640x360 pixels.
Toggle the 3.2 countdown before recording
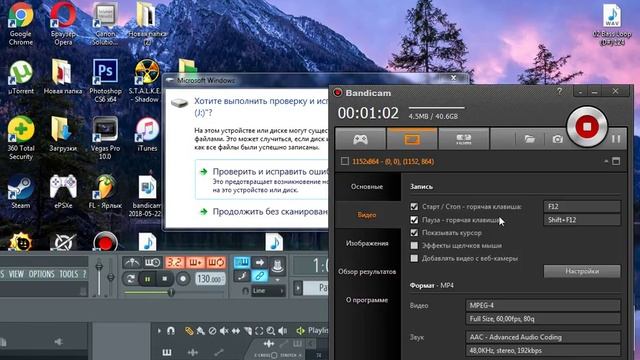[174, 262]
